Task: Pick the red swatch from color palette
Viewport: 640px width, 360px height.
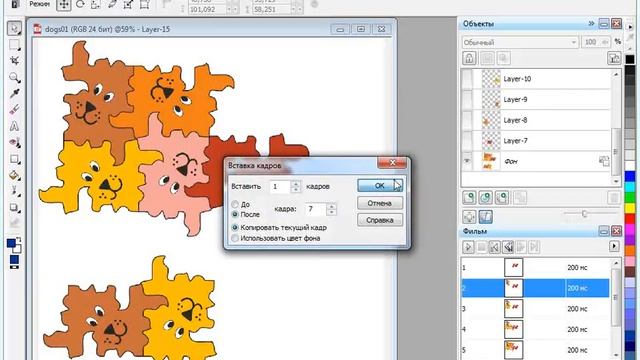Action: (x=630, y=218)
